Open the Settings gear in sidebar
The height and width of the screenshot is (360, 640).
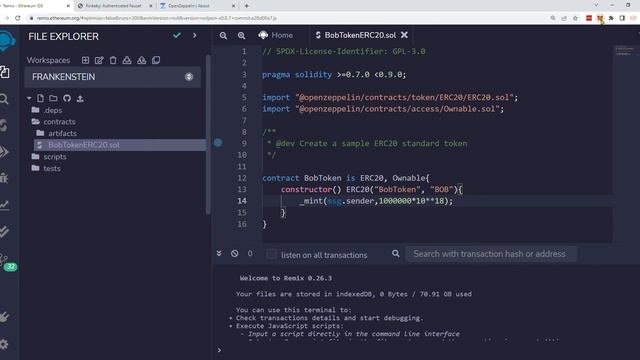tap(4, 344)
